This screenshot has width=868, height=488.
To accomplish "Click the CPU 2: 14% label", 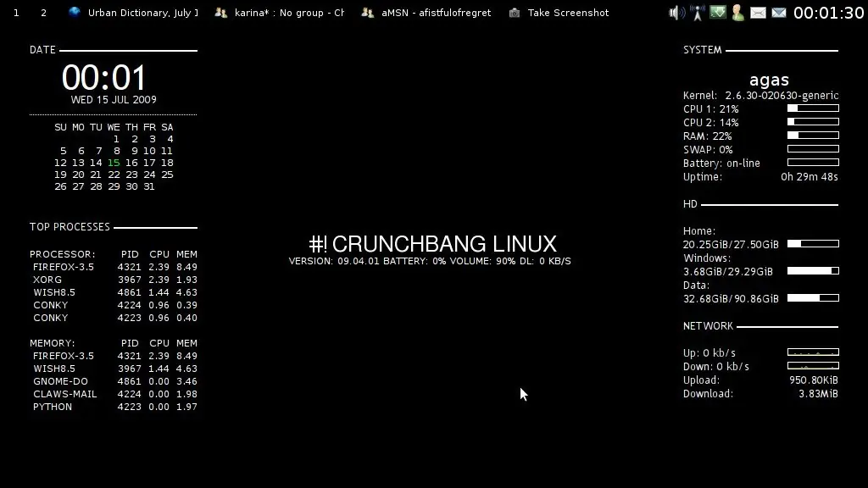I will (711, 123).
